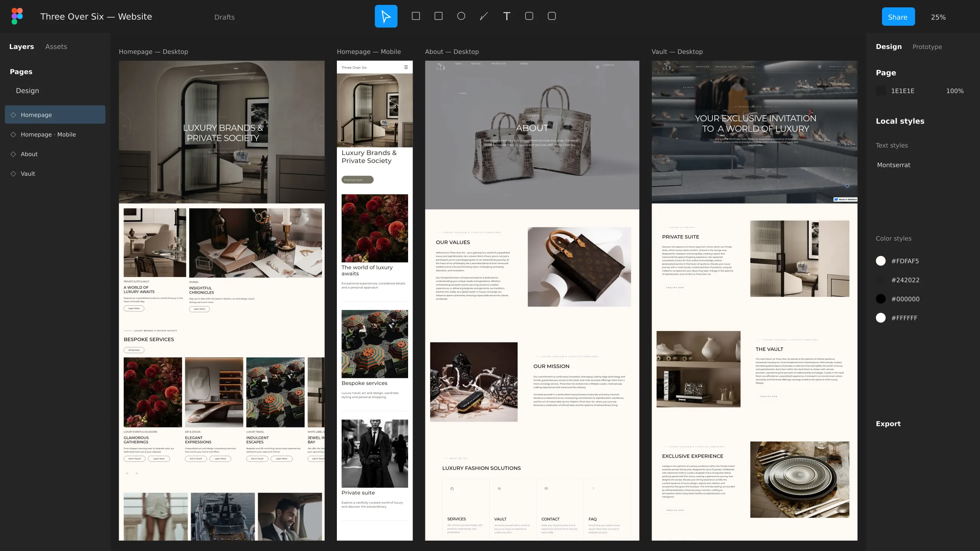Image resolution: width=980 pixels, height=551 pixels.
Task: Select the Move tool in toolbar
Action: 386,16
